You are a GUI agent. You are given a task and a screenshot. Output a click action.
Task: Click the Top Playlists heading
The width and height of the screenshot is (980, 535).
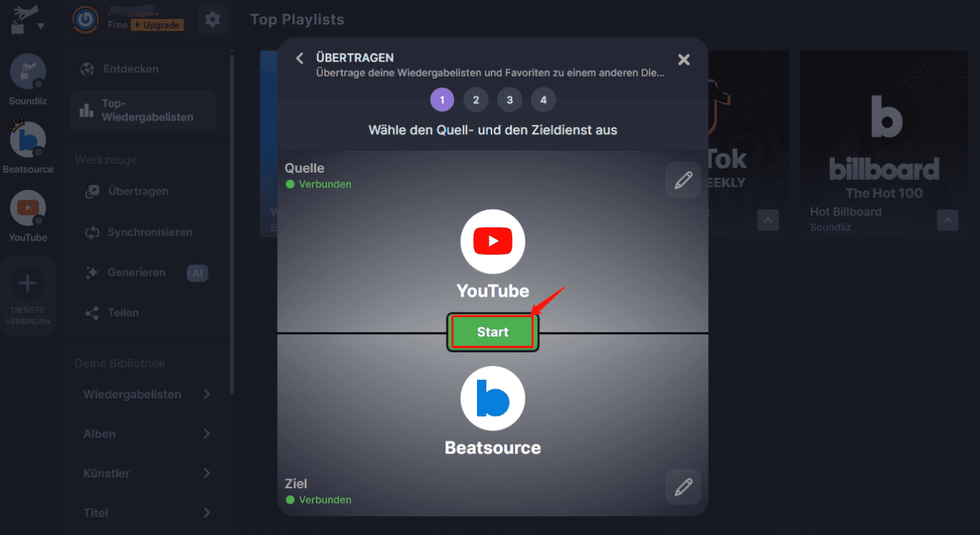[x=297, y=19]
